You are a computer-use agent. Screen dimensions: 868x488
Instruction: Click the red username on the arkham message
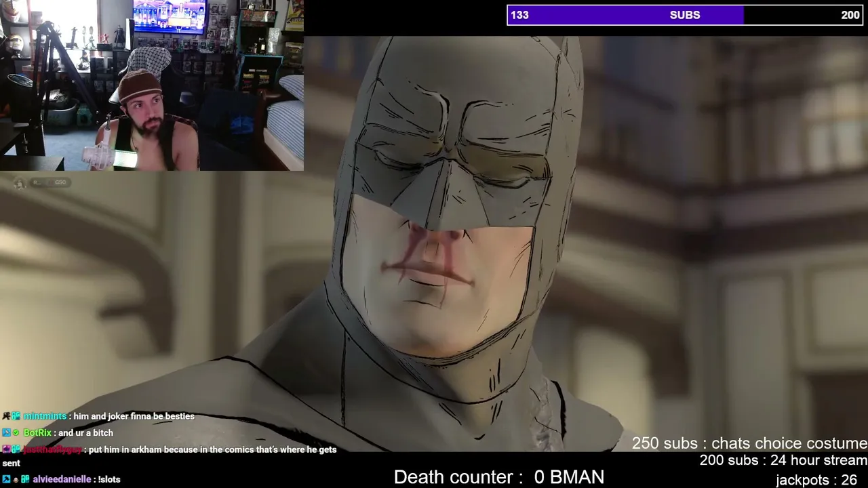[54, 449]
